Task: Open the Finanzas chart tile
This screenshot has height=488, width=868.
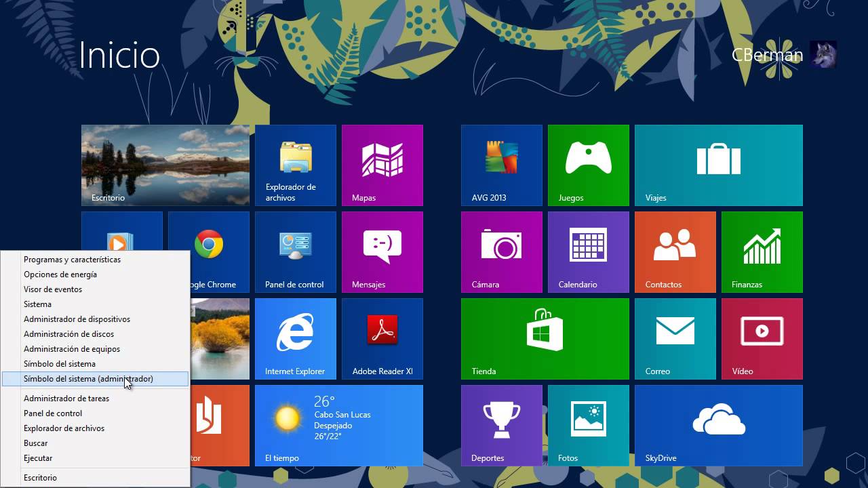Action: tap(762, 252)
